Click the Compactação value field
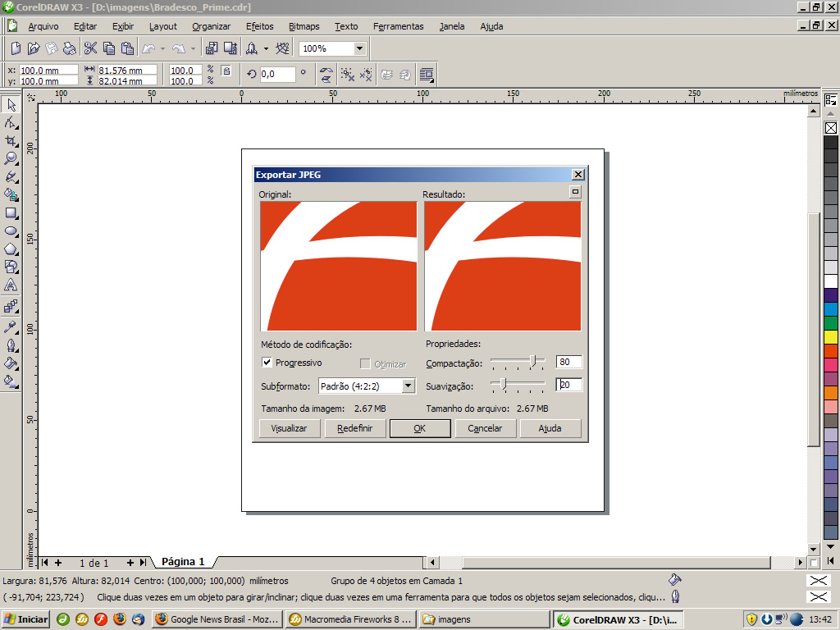This screenshot has height=630, width=840. pos(569,362)
